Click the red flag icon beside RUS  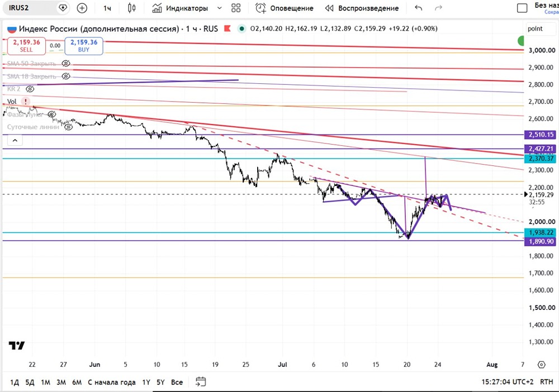click(x=227, y=28)
